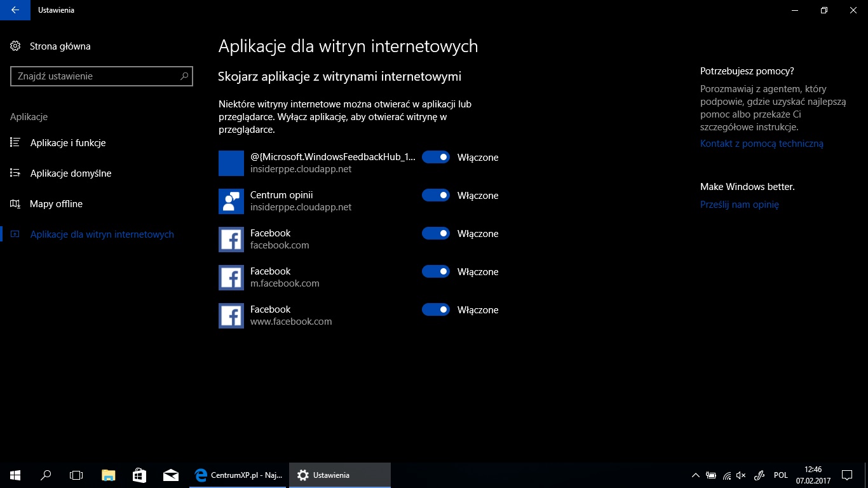Toggle Facebook for m.facebook.com
The height and width of the screenshot is (488, 868).
pos(436,271)
